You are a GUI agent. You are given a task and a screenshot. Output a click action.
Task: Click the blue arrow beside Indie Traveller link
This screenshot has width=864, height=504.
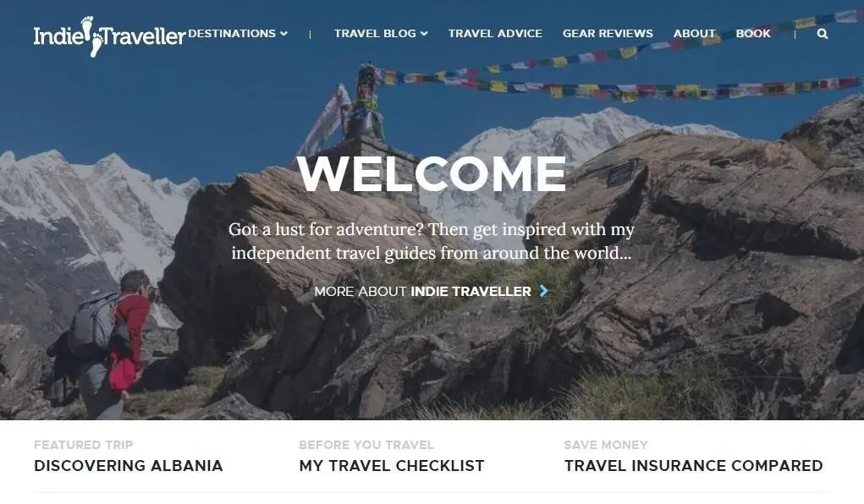click(544, 291)
